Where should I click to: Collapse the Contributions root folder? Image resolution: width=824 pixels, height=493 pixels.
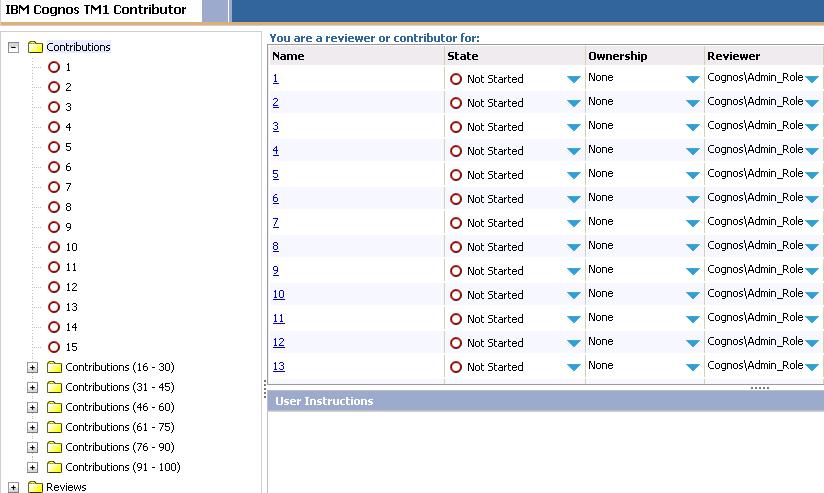pos(14,47)
